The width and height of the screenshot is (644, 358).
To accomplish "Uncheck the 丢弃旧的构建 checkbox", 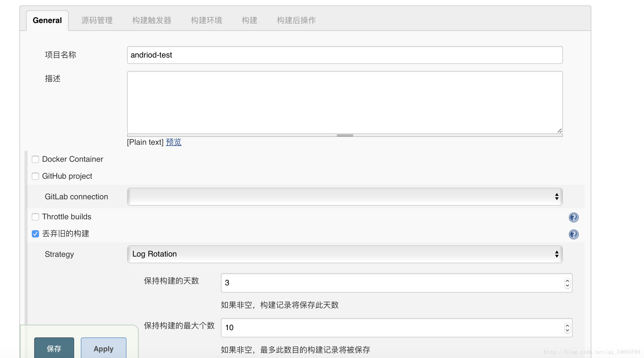I will click(35, 234).
